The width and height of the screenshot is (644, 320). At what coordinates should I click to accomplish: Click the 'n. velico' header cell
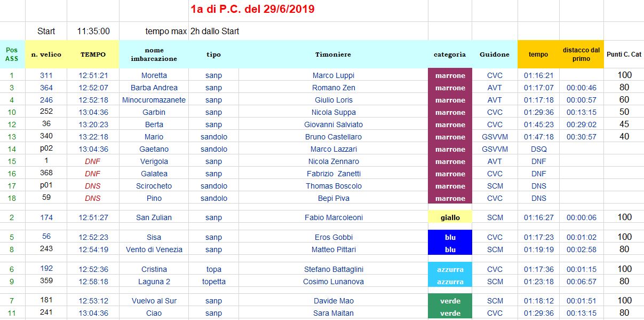click(x=46, y=54)
